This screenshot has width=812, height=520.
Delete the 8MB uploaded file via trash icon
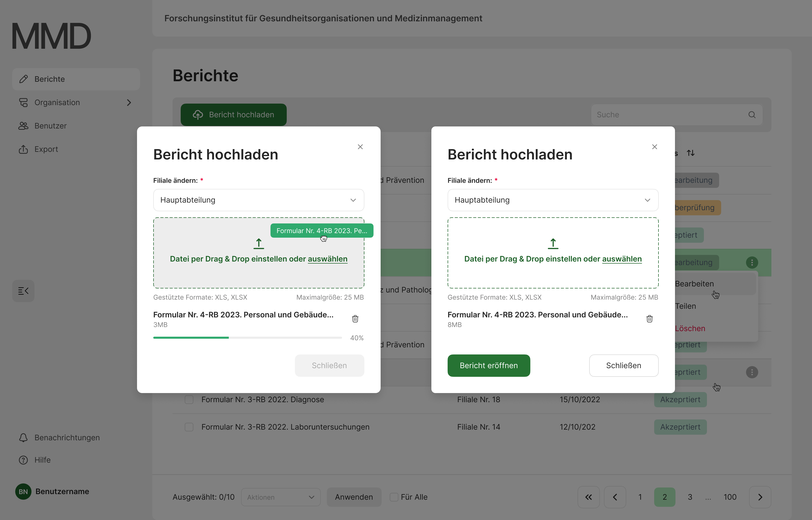point(649,319)
